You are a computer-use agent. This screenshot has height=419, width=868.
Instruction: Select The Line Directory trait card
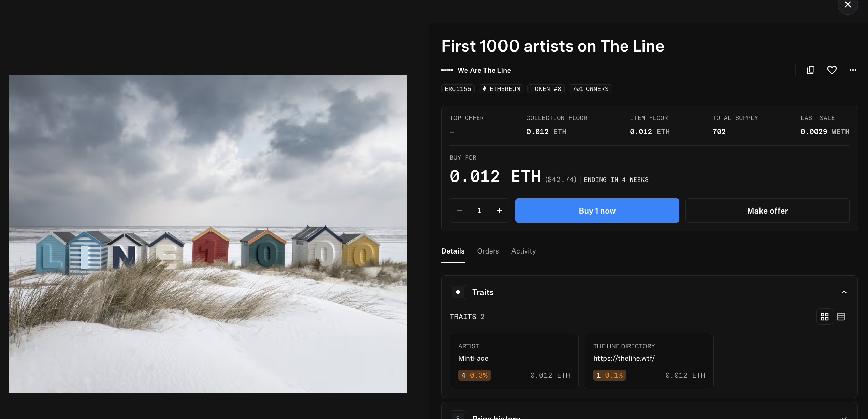pyautogui.click(x=649, y=361)
